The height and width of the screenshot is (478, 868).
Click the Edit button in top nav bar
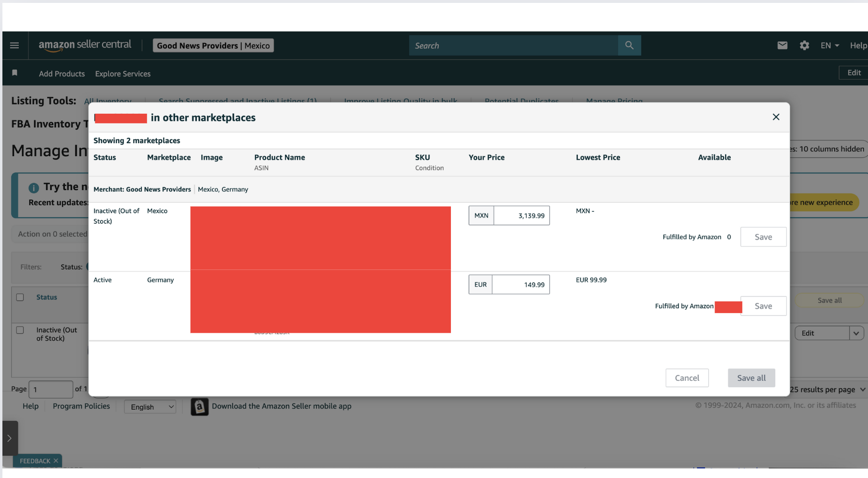(x=853, y=73)
